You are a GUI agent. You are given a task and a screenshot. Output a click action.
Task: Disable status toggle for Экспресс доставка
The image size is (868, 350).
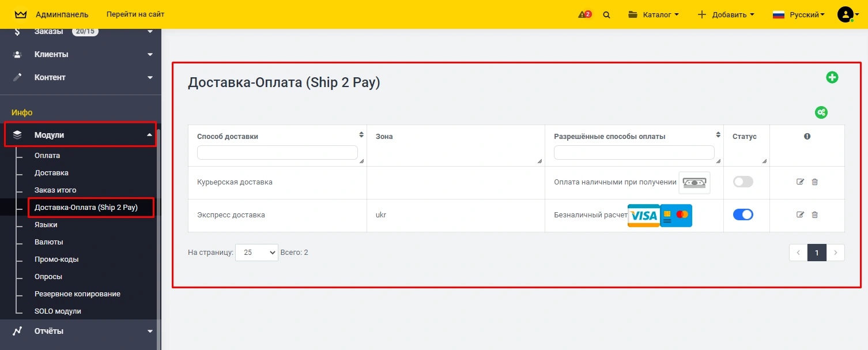743,215
